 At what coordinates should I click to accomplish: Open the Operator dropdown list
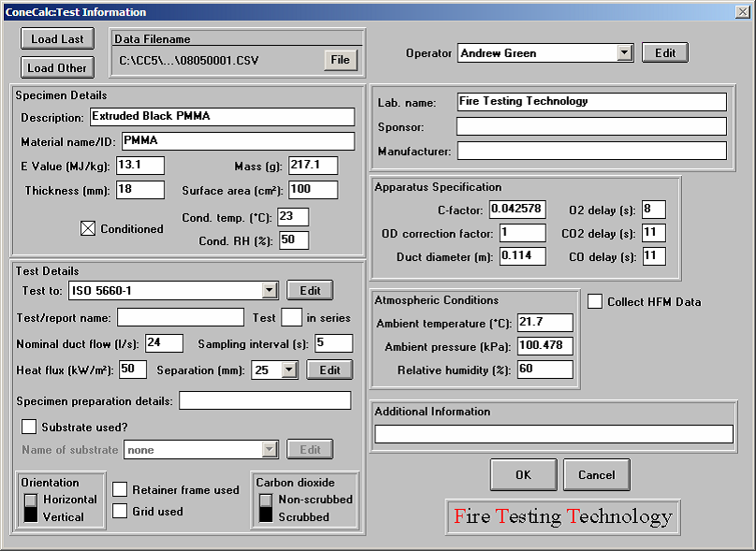[625, 53]
